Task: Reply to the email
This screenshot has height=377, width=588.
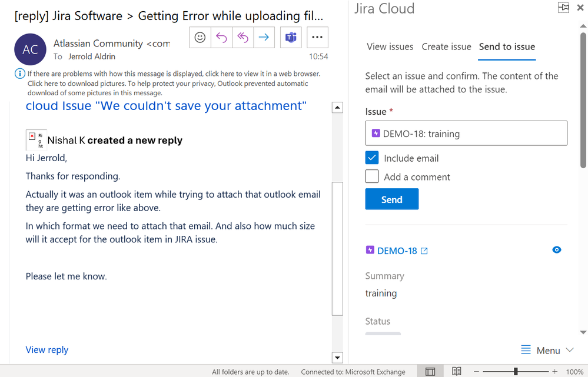Action: coord(221,38)
